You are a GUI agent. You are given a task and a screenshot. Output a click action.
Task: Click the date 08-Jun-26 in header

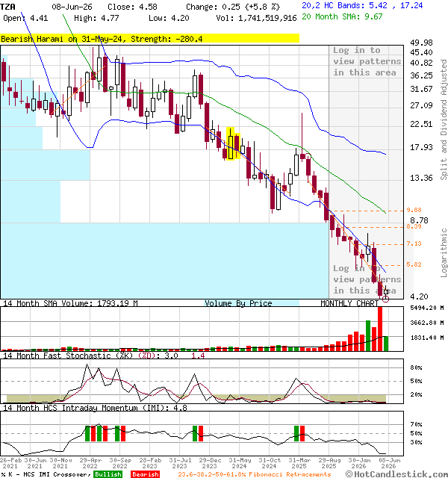(72, 7)
